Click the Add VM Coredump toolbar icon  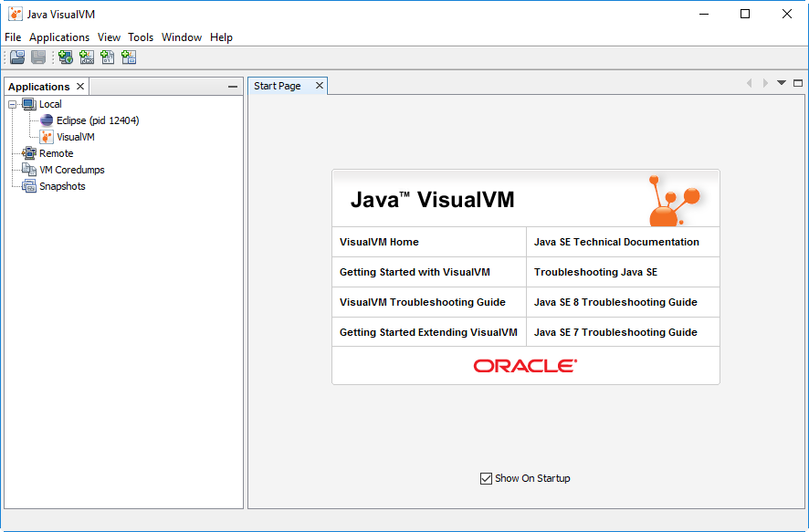108,57
